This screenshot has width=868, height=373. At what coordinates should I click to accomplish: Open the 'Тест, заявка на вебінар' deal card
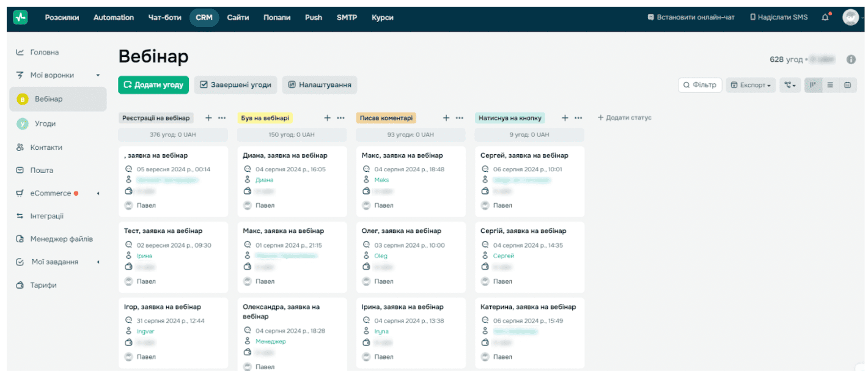point(163,231)
